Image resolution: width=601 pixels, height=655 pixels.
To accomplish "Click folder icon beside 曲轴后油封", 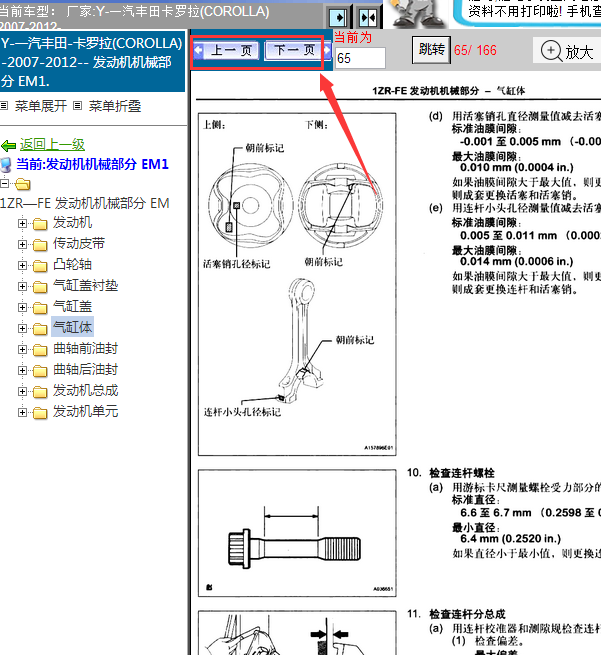I will 40,371.
